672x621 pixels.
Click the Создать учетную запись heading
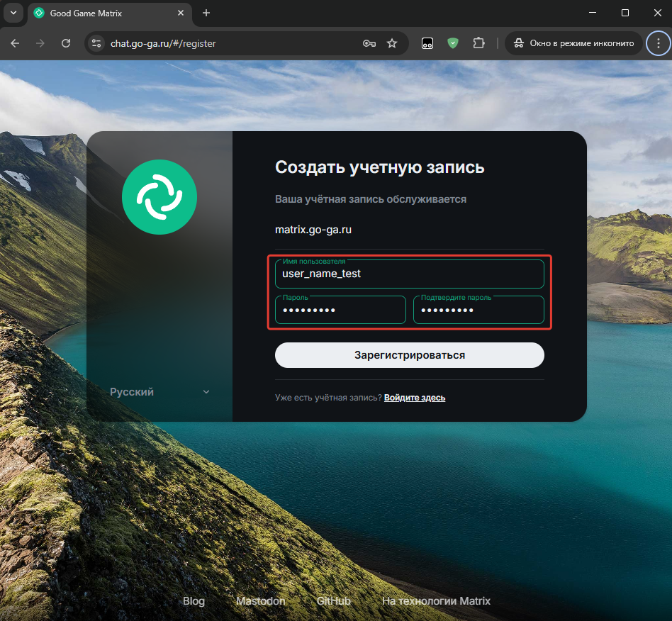tap(380, 167)
